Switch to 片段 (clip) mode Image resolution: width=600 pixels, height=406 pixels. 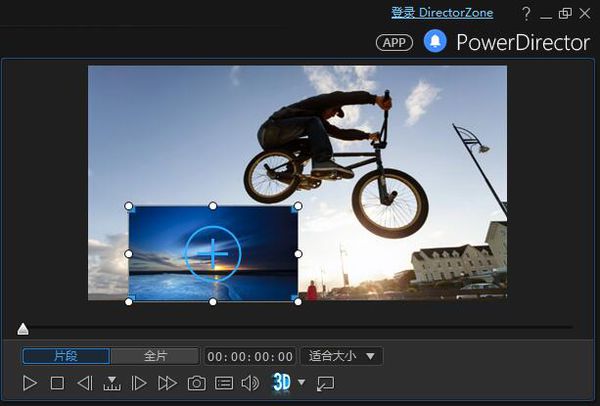click(66, 356)
